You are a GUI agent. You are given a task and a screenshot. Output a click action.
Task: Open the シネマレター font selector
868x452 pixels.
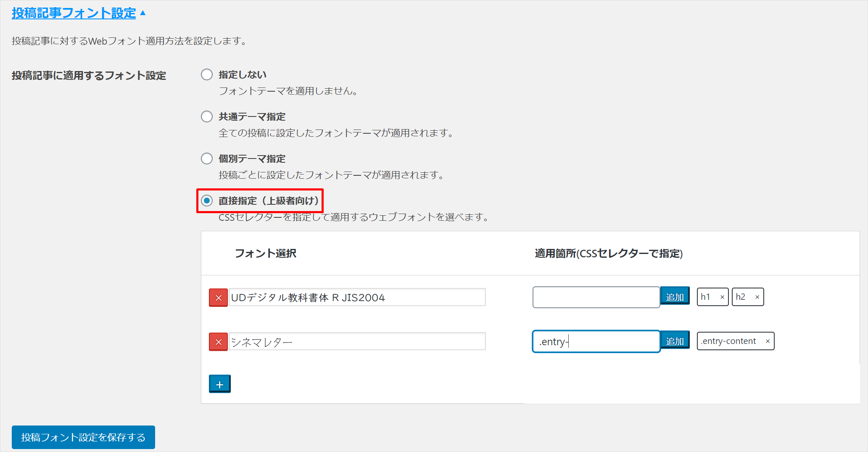tap(357, 342)
